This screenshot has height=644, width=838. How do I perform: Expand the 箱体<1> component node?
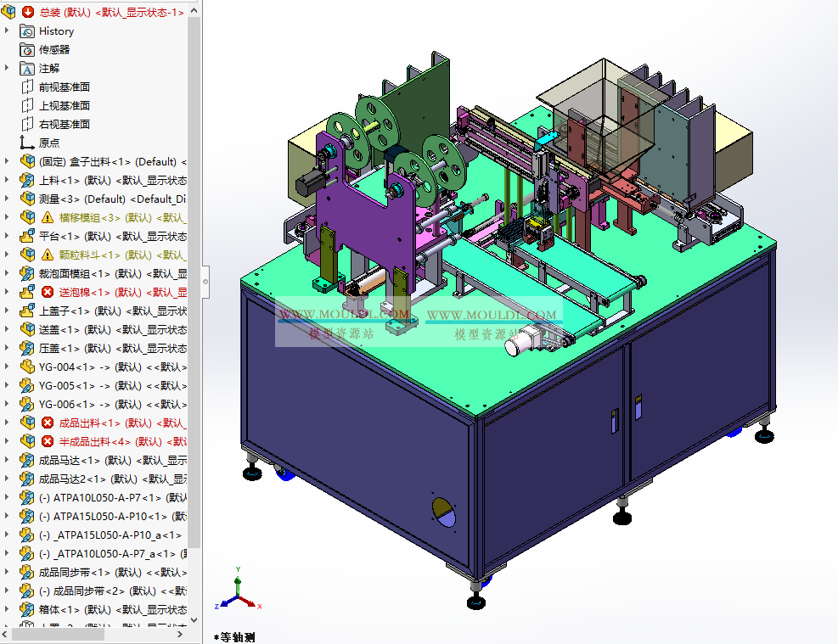[x=8, y=609]
